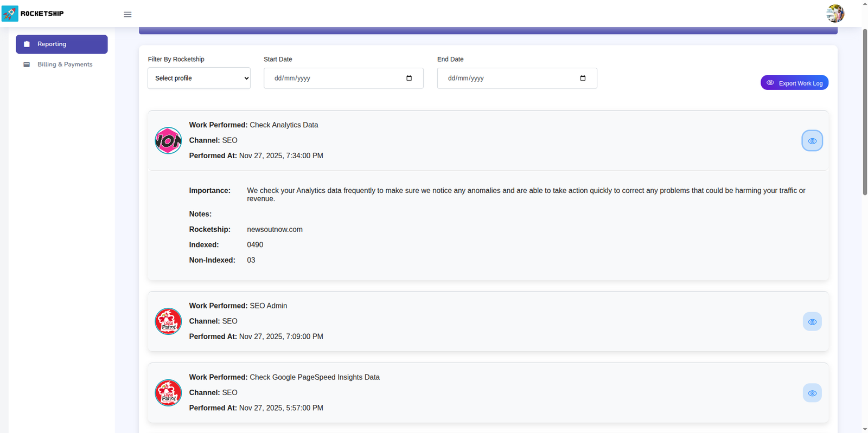Click the Rocketship logo icon

10,14
